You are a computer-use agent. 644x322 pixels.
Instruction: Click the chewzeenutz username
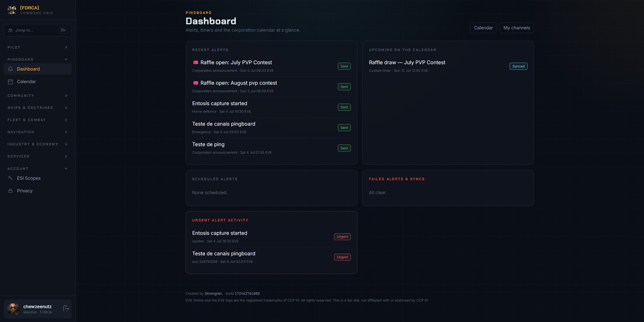(37, 306)
